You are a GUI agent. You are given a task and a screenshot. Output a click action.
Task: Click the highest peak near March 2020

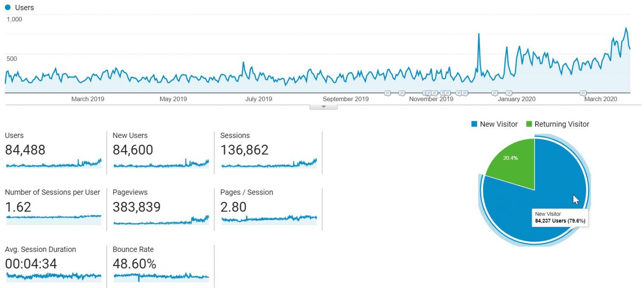[626, 28]
